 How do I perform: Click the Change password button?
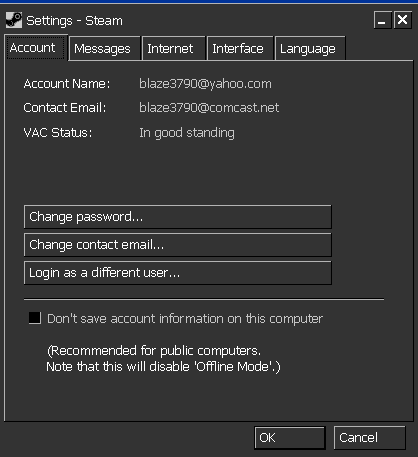coord(178,217)
